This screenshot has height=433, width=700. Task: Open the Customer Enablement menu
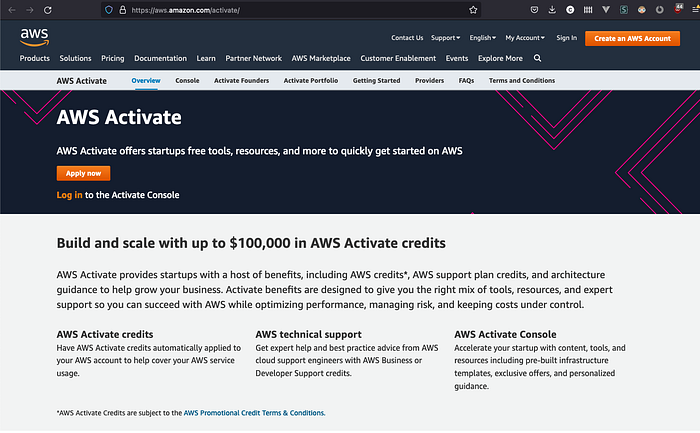[398, 58]
